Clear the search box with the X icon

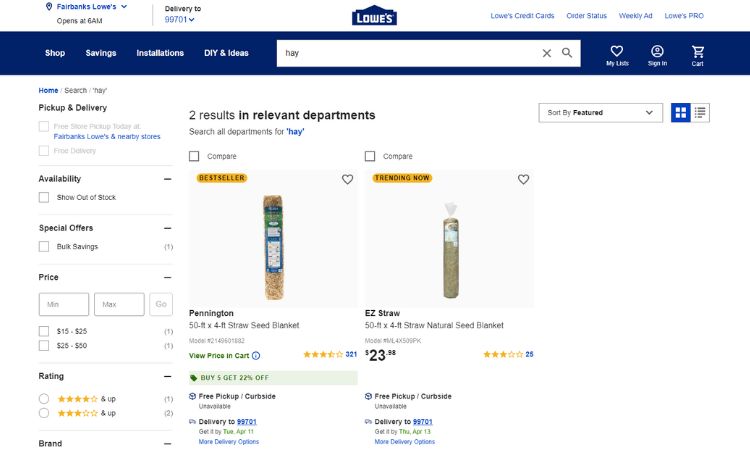546,53
